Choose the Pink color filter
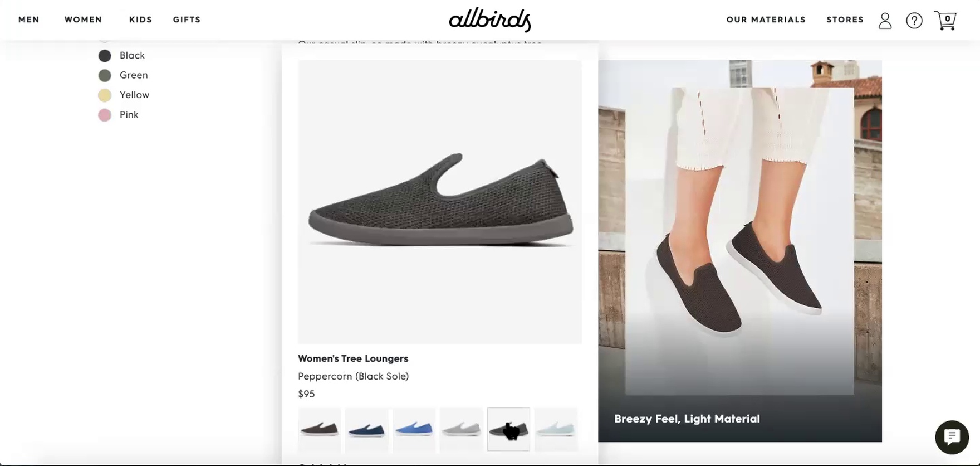Screen dimensions: 980x466 [x=119, y=115]
